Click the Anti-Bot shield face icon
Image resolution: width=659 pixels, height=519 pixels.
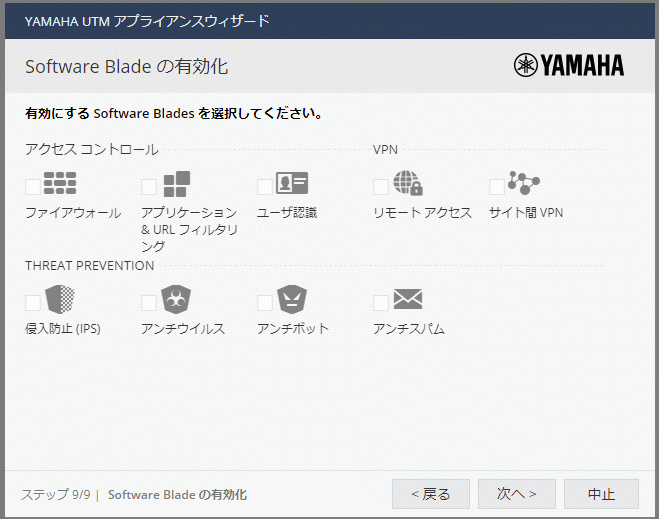pos(292,299)
